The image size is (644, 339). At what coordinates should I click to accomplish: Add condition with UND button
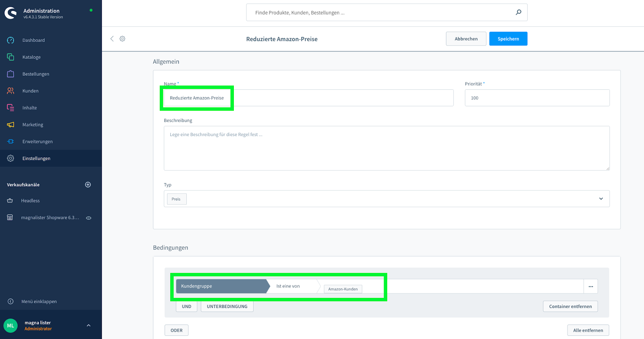point(186,306)
